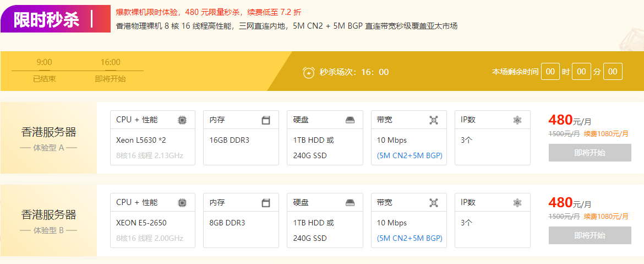Select the 16:00 即将开始 session tab
644x264 pixels.
pos(111,71)
